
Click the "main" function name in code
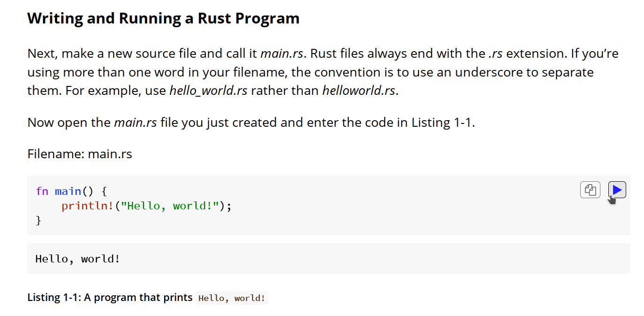coord(68,191)
